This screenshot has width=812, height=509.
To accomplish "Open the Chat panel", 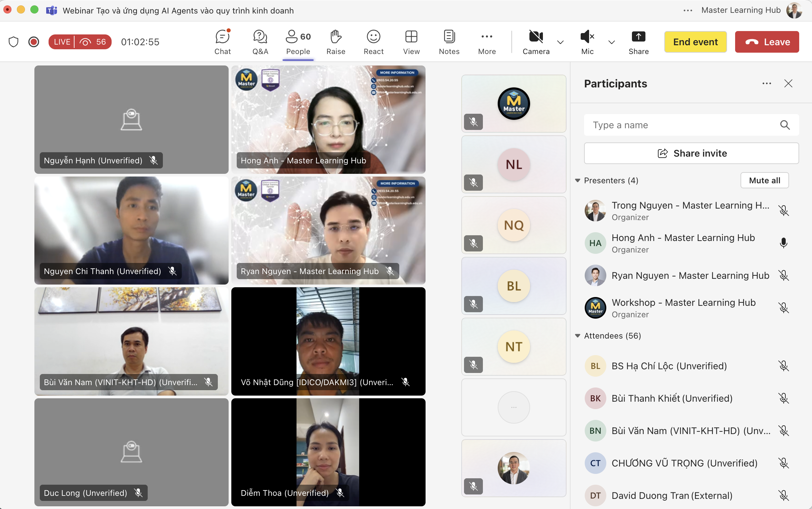I will (x=223, y=42).
